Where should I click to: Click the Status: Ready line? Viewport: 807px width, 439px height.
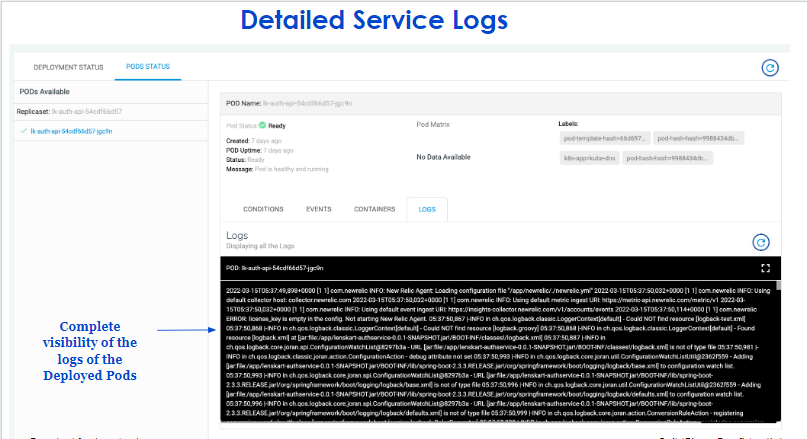point(245,160)
